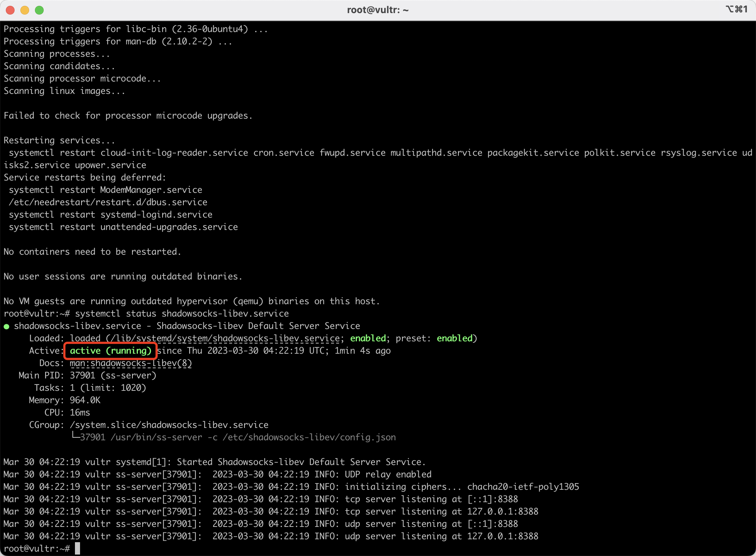Open the man:shadowsocks-libev(8) docs link
This screenshot has width=756, height=556.
[131, 363]
